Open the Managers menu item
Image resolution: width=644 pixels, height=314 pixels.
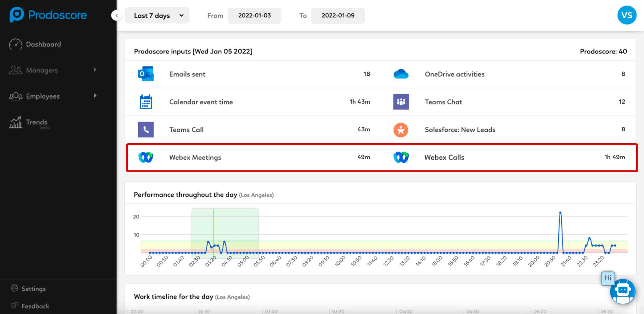click(42, 70)
